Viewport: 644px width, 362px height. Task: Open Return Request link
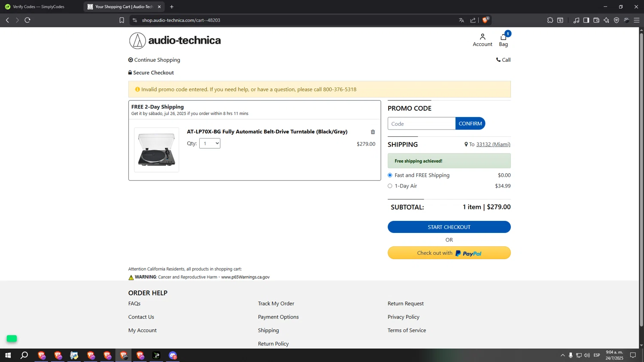click(406, 304)
